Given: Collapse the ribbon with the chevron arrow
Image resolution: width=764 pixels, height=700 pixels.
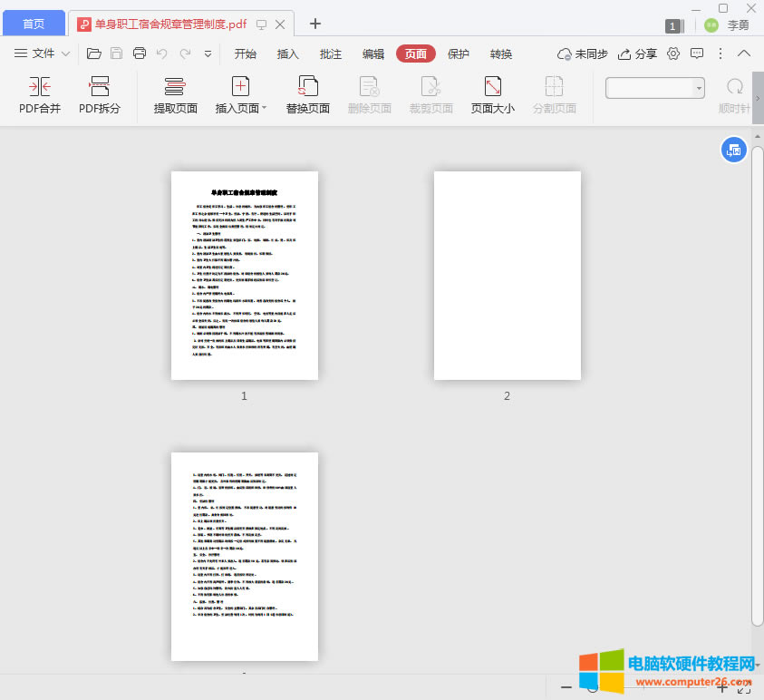Looking at the screenshot, I should (x=744, y=53).
